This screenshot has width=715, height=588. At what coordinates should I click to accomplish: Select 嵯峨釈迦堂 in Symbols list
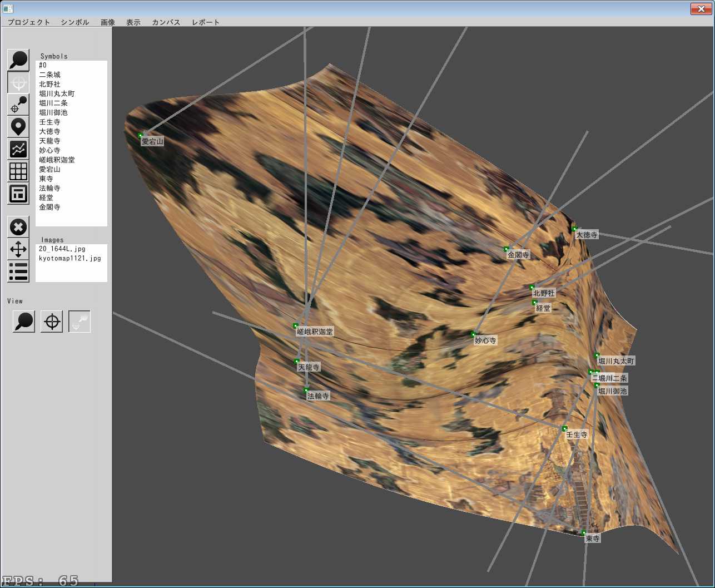[x=71, y=160]
